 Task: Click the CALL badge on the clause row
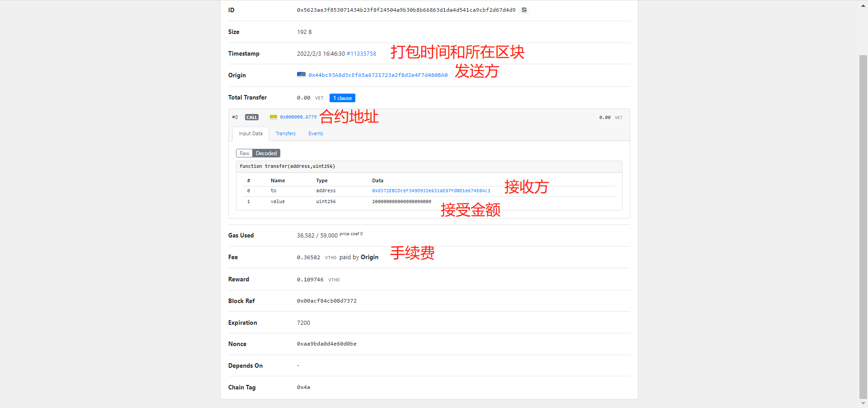251,117
